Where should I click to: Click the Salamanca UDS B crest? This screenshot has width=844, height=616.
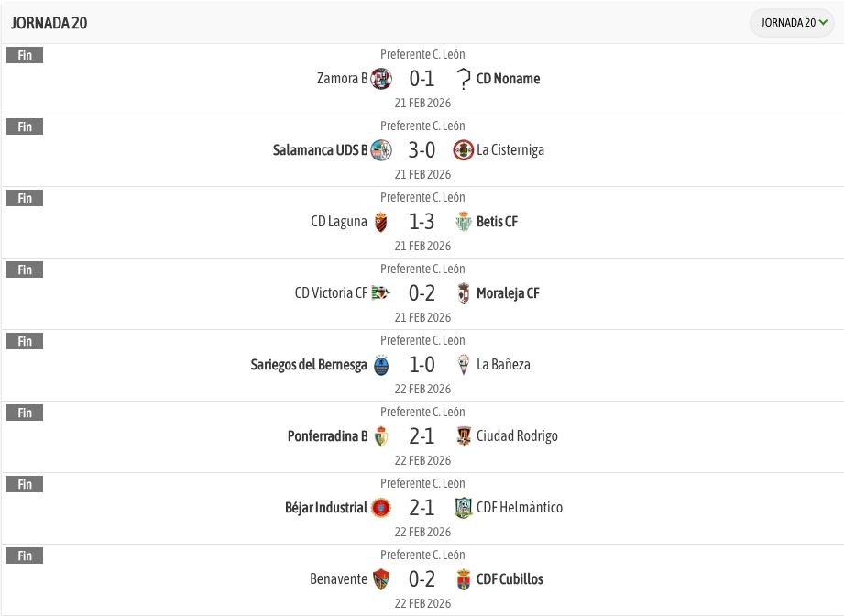381,150
